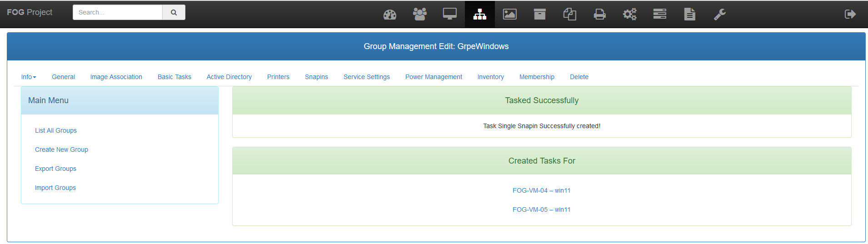Open the FOG configuration wrench icon
This screenshot has width=868, height=244.
(x=719, y=15)
